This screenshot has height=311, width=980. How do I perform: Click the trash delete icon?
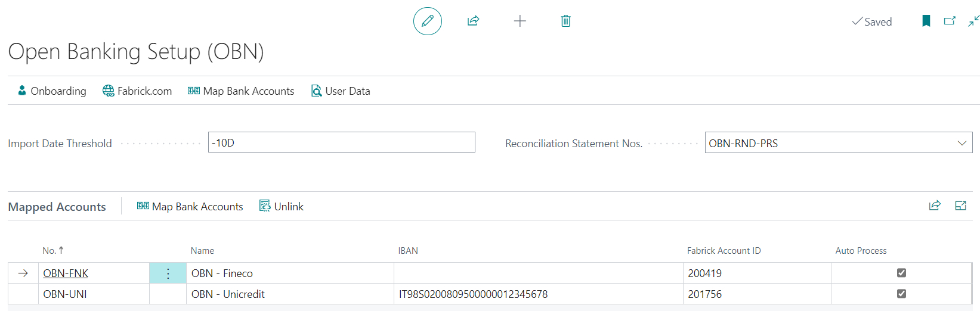pyautogui.click(x=566, y=21)
